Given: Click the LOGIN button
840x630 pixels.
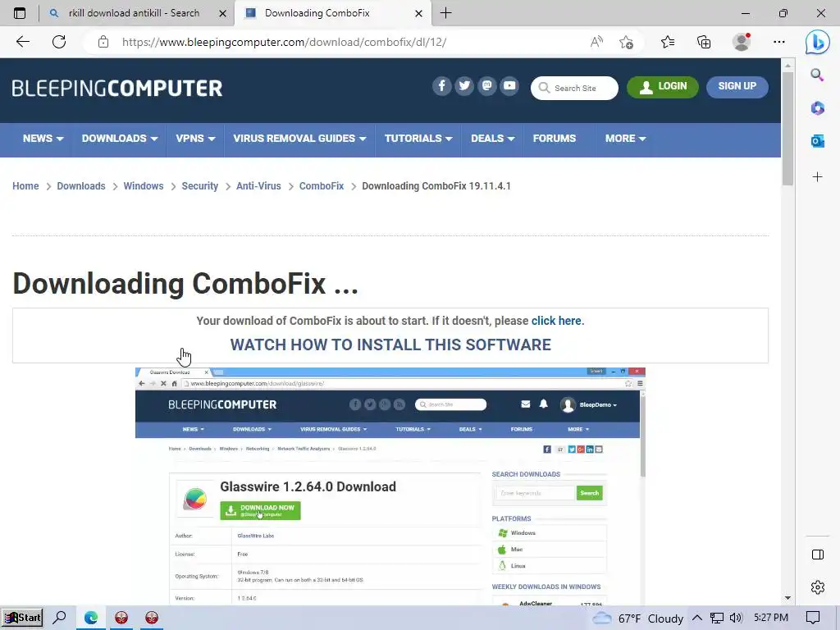Looking at the screenshot, I should click(663, 87).
